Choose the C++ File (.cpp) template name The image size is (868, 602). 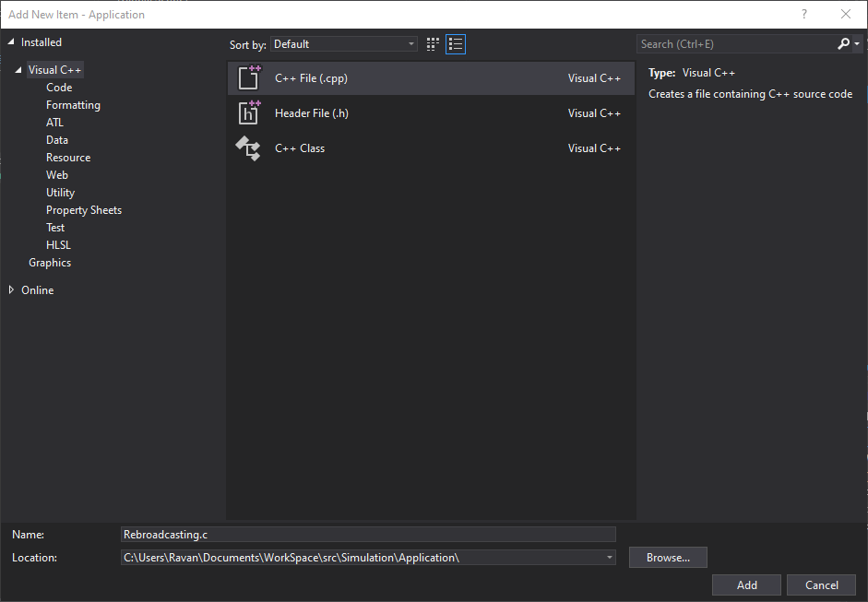click(311, 78)
